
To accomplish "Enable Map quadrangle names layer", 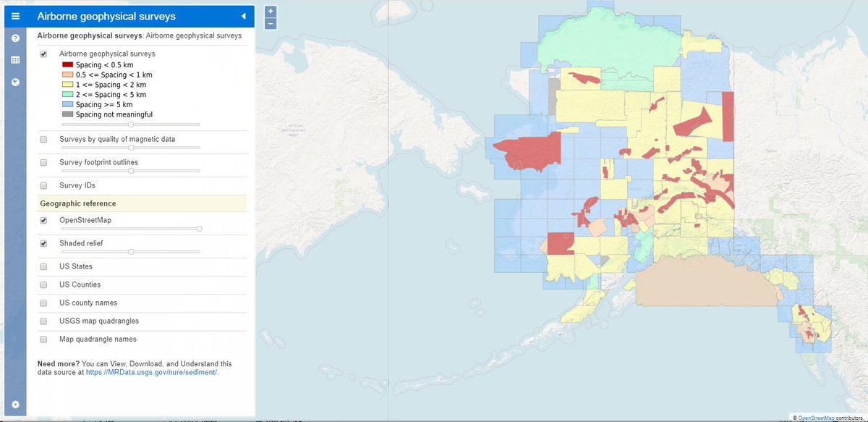I will pos(43,339).
